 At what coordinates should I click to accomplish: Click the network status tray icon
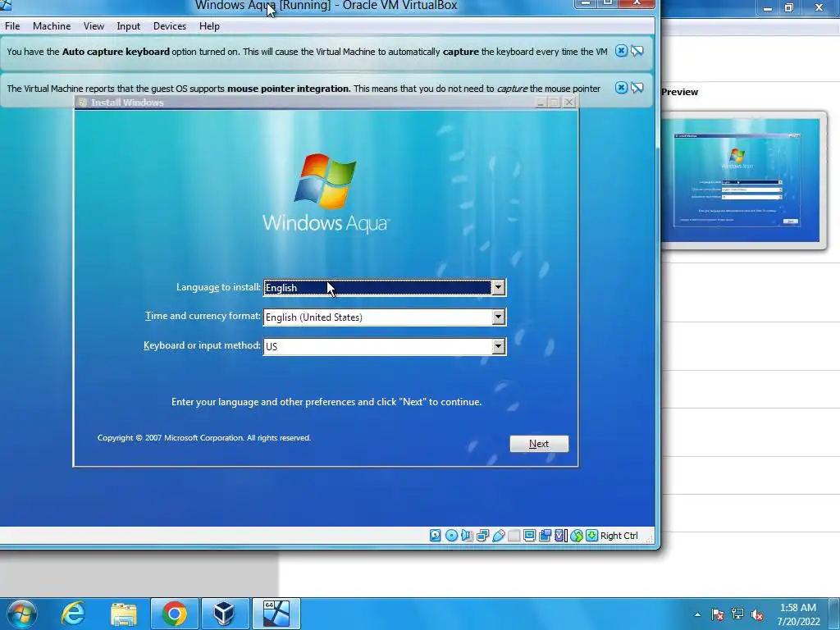coord(737,614)
